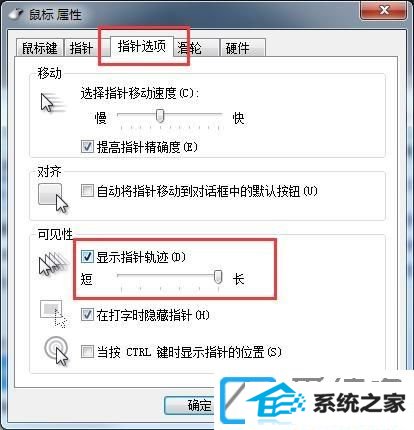
Task: Click the 确定 button
Action: pos(190,405)
